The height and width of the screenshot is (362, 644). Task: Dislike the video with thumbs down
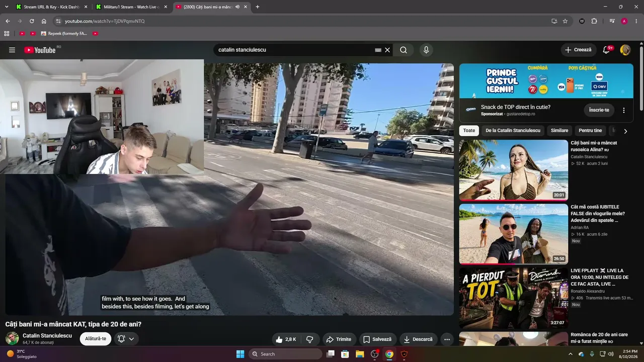(310, 339)
